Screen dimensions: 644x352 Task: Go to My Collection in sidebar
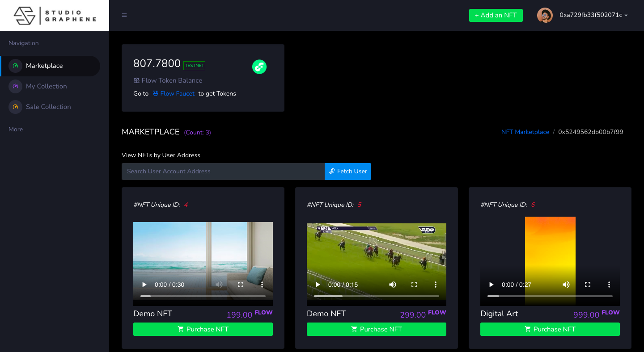click(x=46, y=86)
